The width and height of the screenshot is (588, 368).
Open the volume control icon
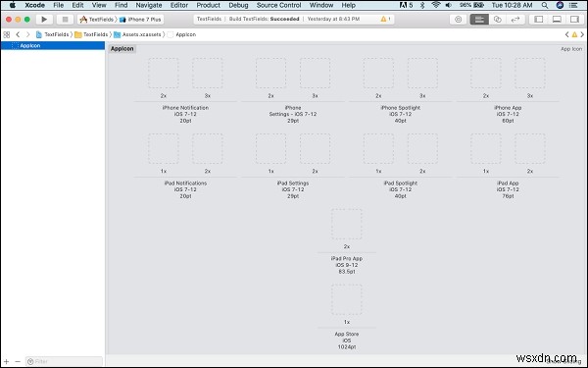click(449, 5)
